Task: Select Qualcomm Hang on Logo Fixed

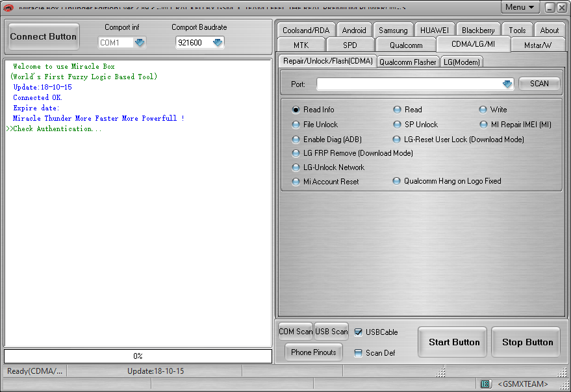Action: pyautogui.click(x=396, y=181)
